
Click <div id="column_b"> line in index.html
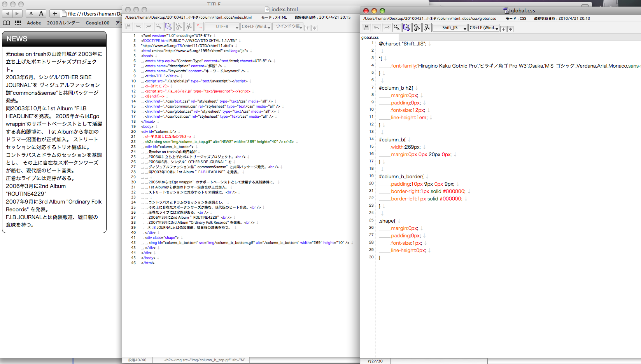(x=158, y=132)
